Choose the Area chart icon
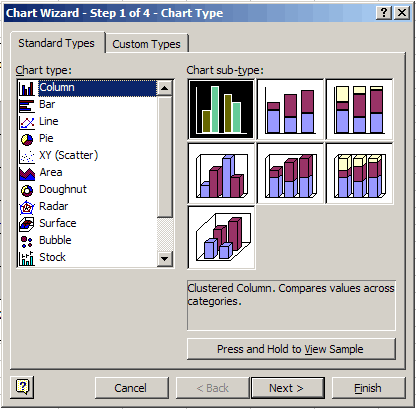The width and height of the screenshot is (416, 409). (x=27, y=173)
